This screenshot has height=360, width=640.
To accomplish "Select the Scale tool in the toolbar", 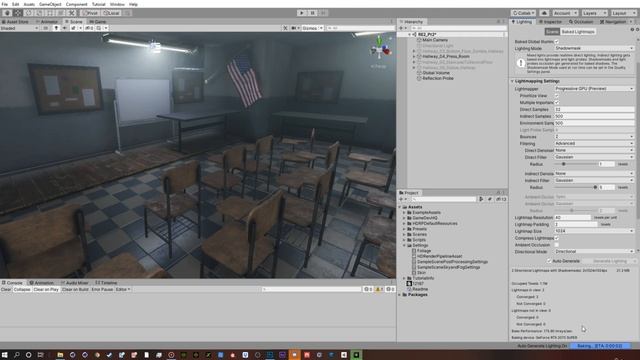I will 40,13.
